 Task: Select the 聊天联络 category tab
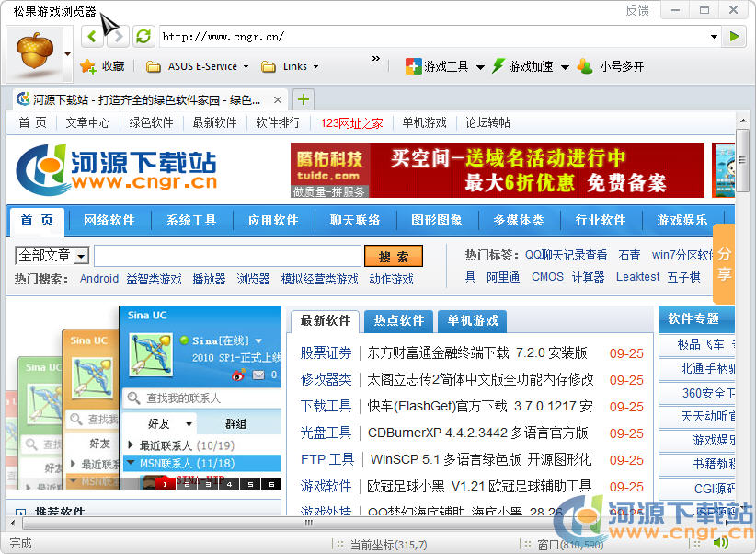[x=355, y=221]
